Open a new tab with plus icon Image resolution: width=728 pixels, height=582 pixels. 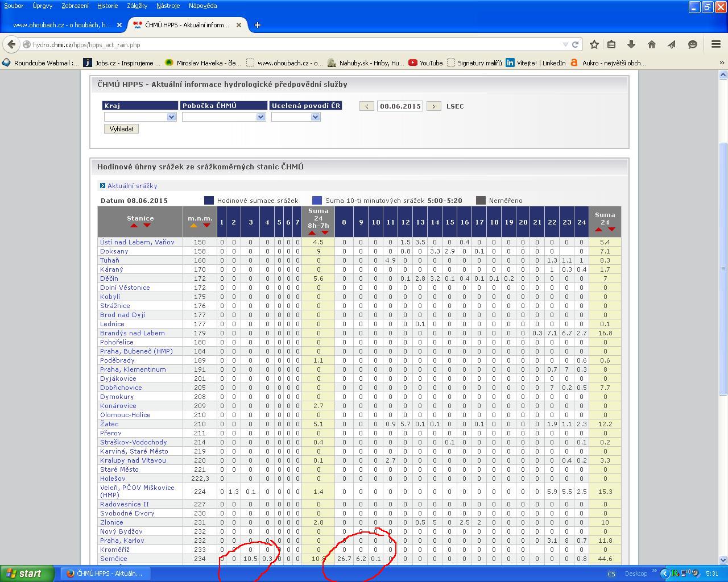257,25
